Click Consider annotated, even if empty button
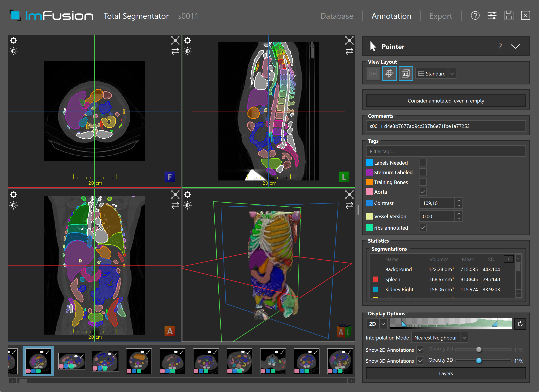 pyautogui.click(x=446, y=101)
